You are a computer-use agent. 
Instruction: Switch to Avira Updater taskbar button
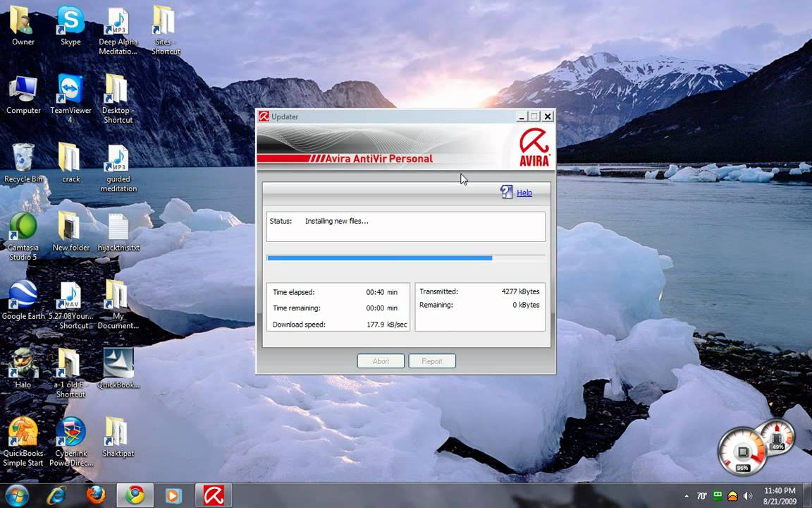(214, 495)
